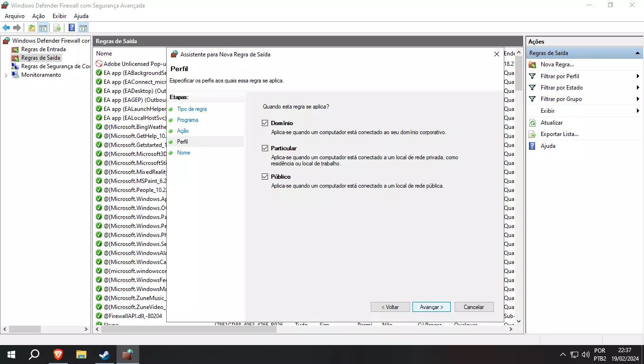Screen dimensions: 644x364
Task: Click the green check icon of EA app (EADesktop)
Action: [x=99, y=91]
